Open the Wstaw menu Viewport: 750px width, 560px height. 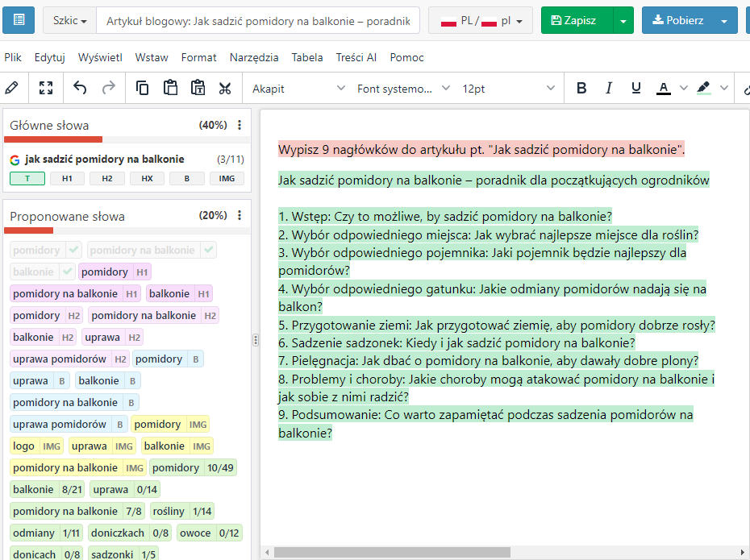152,57
